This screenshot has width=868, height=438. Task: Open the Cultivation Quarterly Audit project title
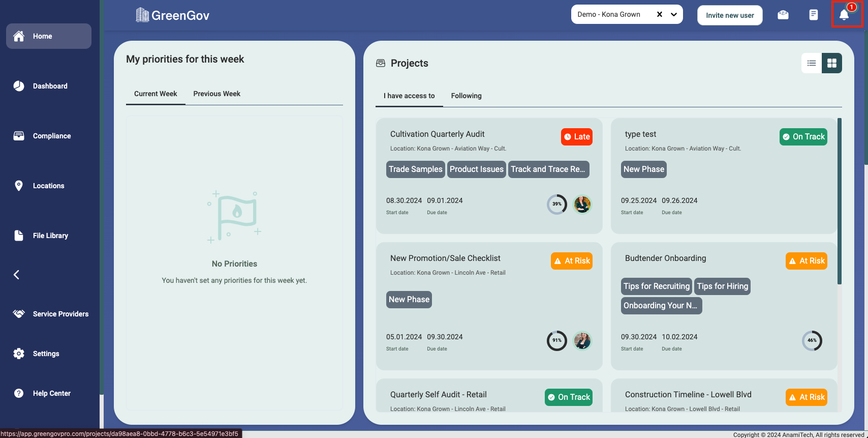[x=438, y=134]
